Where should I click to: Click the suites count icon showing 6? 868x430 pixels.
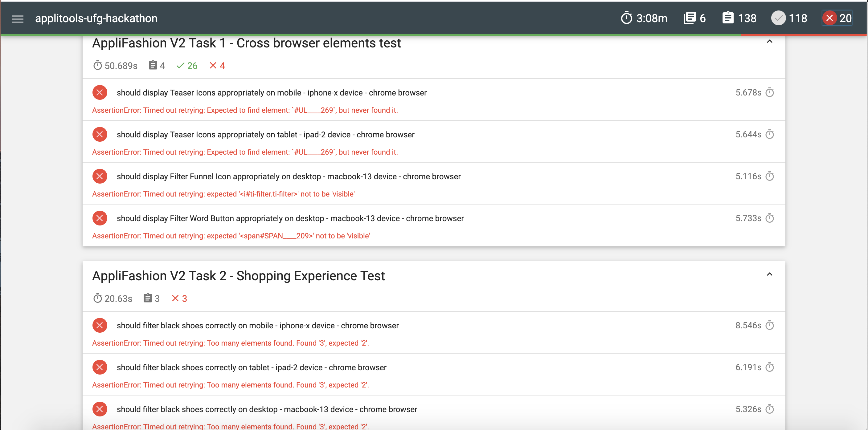coord(690,18)
